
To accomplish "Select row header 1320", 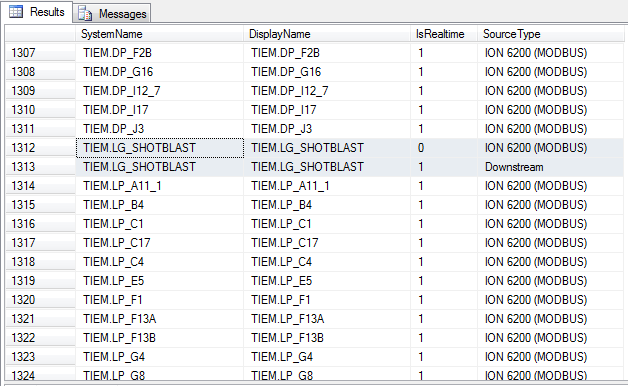I will [x=40, y=300].
